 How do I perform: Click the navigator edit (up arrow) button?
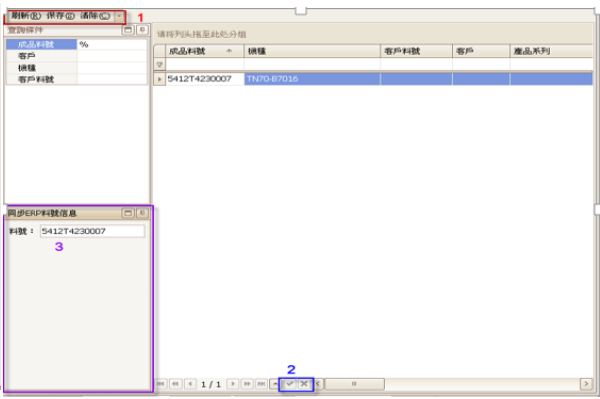(x=275, y=384)
